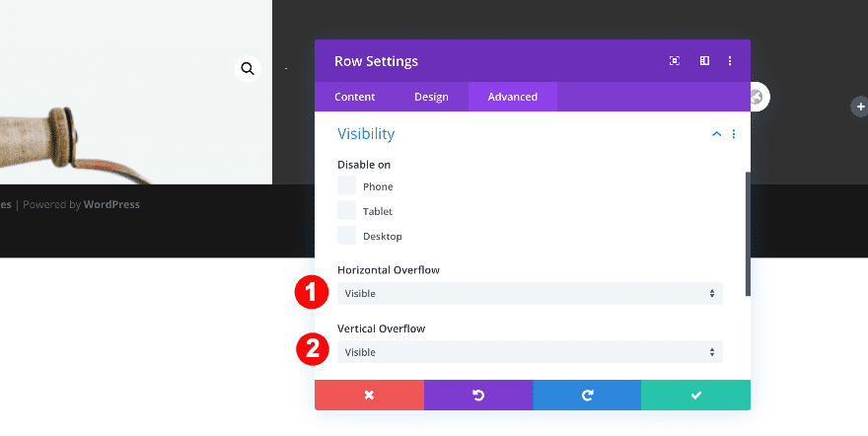Open the WordPress footer link
Screen dimensions: 868x436
pyautogui.click(x=111, y=205)
